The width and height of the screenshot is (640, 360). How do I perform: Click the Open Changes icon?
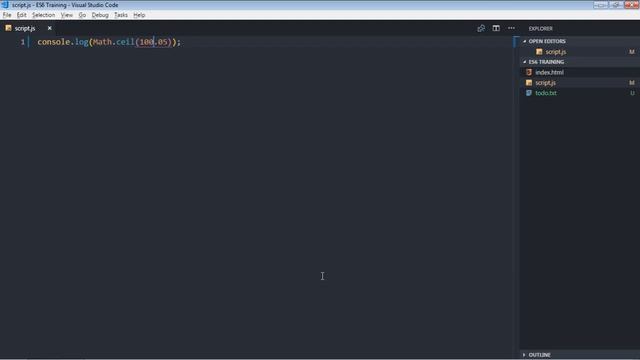pos(481,28)
